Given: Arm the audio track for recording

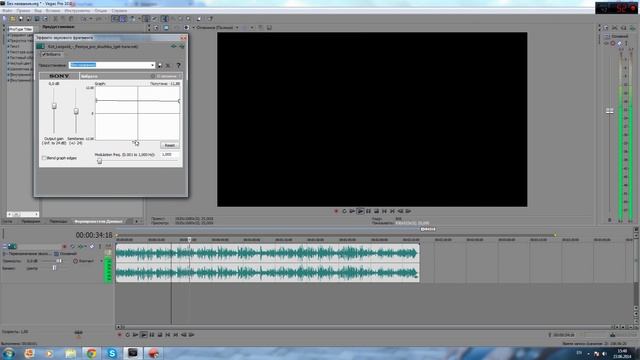Looking at the screenshot, I should (x=64, y=247).
